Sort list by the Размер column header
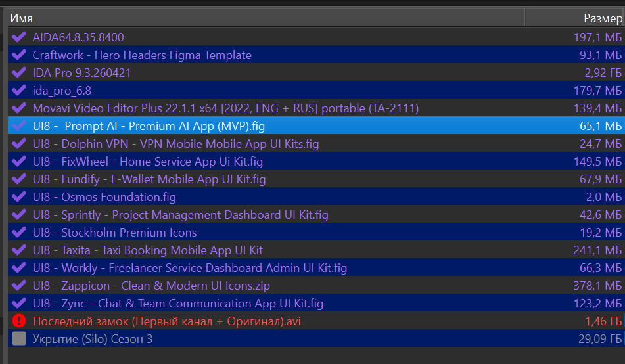 tap(574, 18)
